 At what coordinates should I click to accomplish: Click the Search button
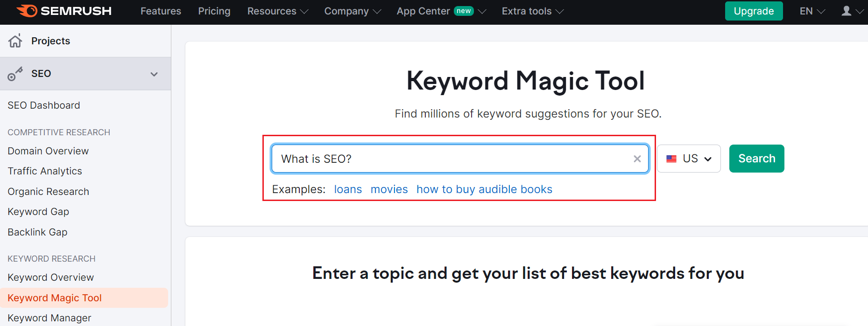(x=756, y=159)
